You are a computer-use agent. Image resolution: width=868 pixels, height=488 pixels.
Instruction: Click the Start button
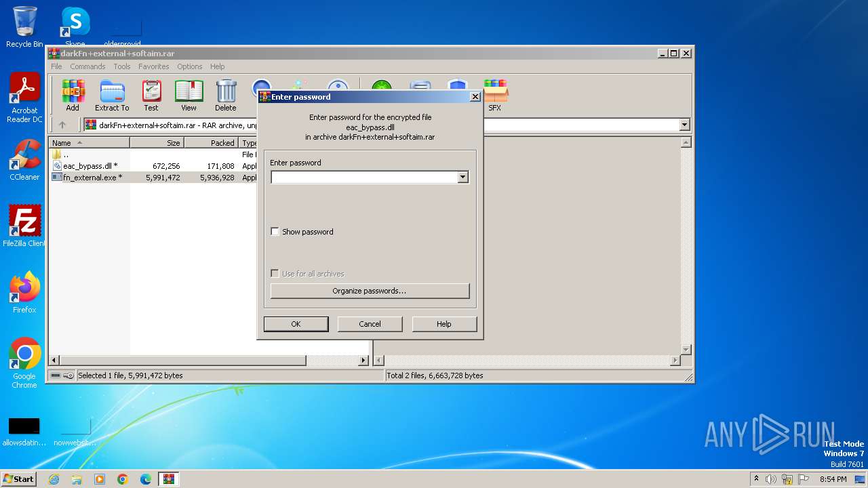pyautogui.click(x=18, y=479)
